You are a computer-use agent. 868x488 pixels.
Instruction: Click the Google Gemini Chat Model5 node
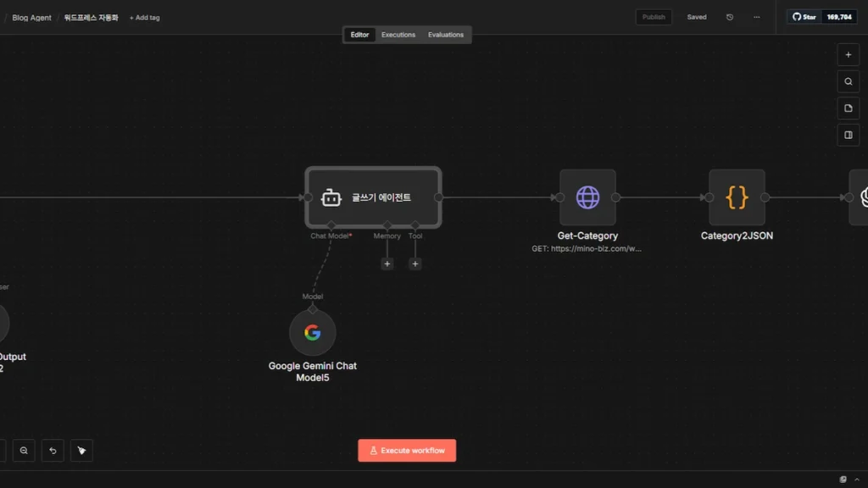313,333
